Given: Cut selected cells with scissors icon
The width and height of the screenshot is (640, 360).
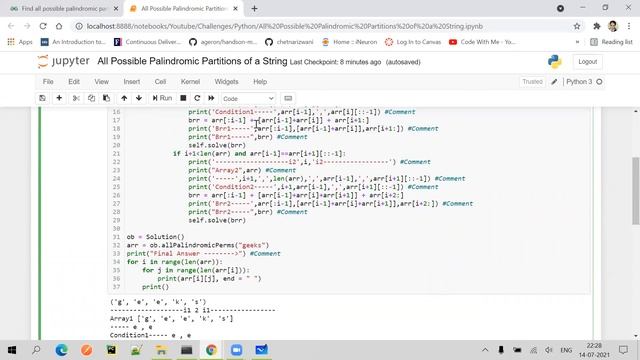Looking at the screenshot, I should coord(76,98).
